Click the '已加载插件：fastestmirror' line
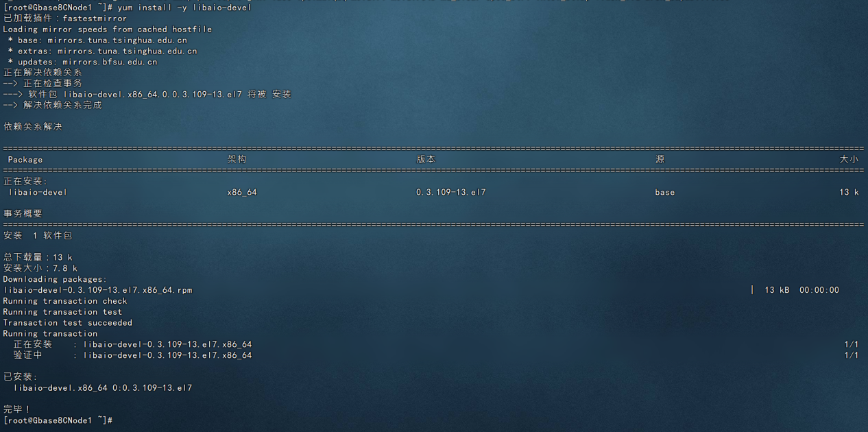The height and width of the screenshot is (432, 868). pos(65,19)
